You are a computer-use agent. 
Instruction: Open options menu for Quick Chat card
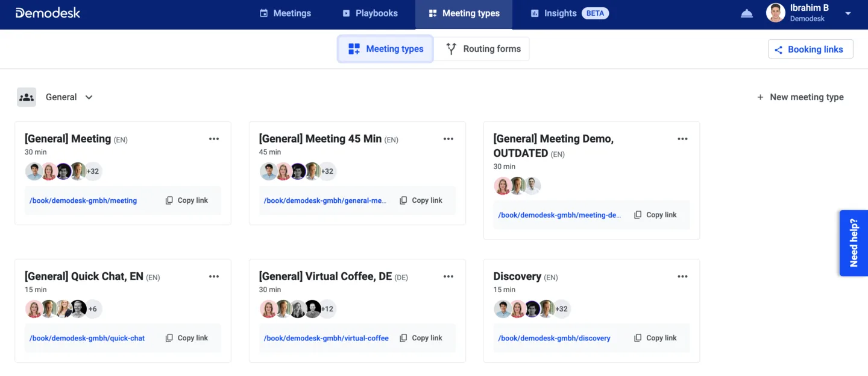[x=214, y=276]
